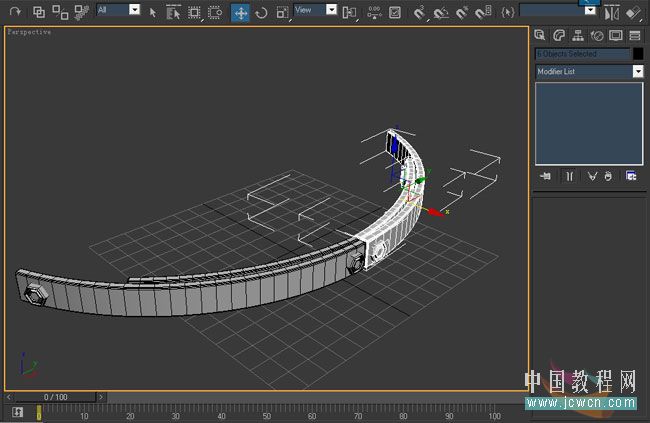Viewport: 650px width, 423px height.
Task: Click the 'Perspective' viewport label
Action: pyautogui.click(x=29, y=32)
